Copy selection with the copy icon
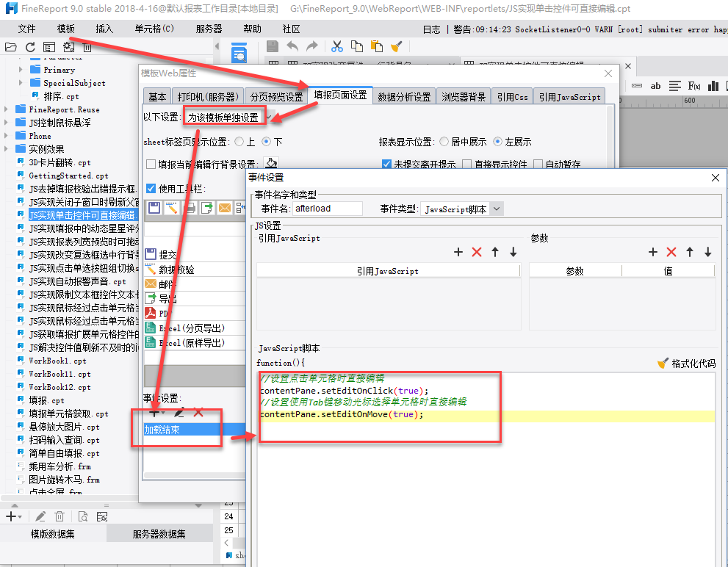Image resolution: width=728 pixels, height=567 pixels. pyautogui.click(x=356, y=46)
